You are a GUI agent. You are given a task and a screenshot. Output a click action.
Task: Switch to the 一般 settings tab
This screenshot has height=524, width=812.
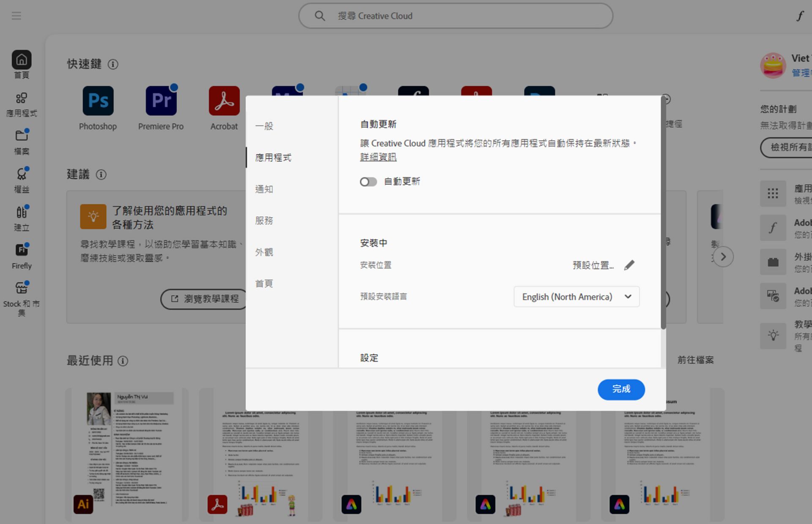[264, 126]
